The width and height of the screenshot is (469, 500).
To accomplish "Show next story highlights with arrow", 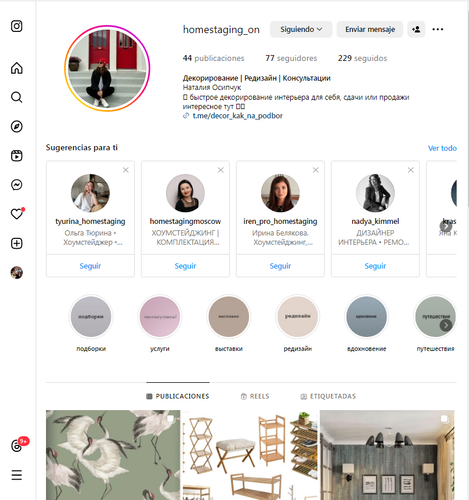I will [x=446, y=325].
